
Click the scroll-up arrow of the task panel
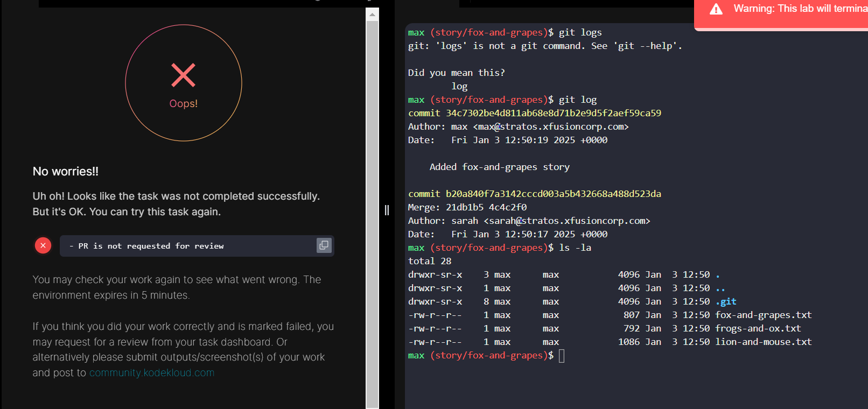[x=372, y=15]
